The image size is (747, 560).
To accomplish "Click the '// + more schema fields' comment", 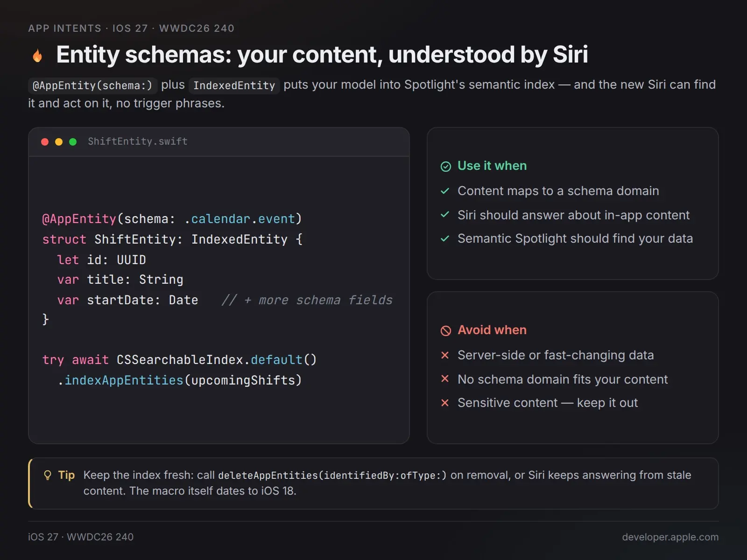I will [307, 300].
